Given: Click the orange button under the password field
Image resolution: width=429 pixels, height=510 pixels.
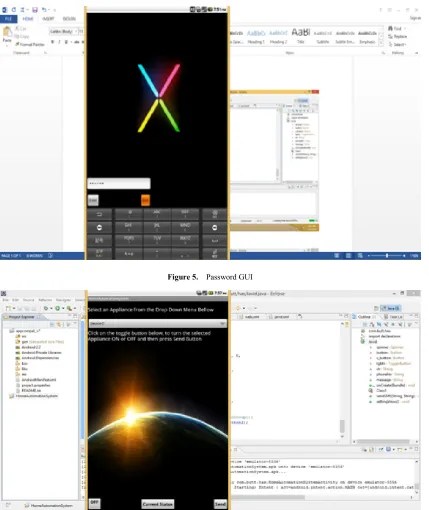Looking at the screenshot, I should click(146, 200).
